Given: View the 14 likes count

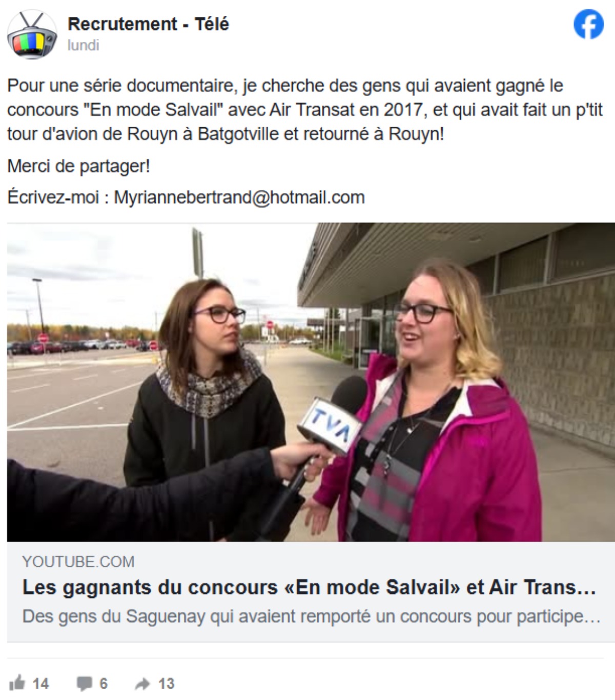Looking at the screenshot, I should [x=40, y=684].
